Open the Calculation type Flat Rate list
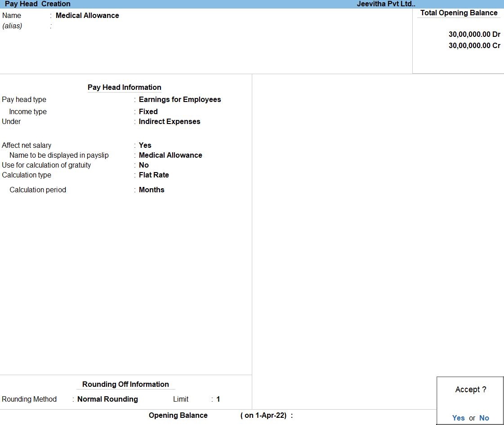504x425 pixels. tap(153, 175)
